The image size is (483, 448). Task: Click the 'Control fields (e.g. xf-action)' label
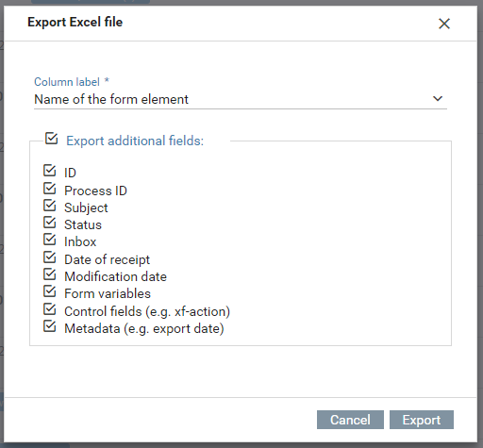pyautogui.click(x=147, y=311)
